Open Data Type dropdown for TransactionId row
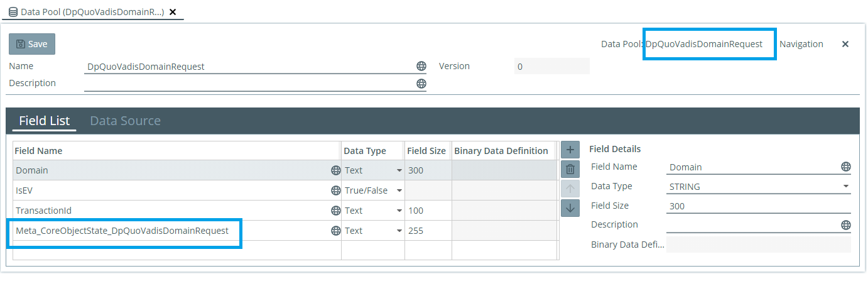 coord(399,211)
